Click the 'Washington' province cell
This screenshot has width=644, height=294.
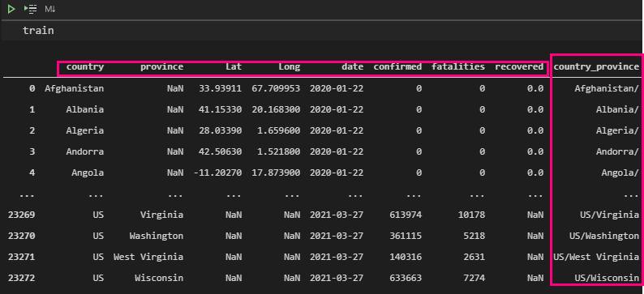click(157, 236)
